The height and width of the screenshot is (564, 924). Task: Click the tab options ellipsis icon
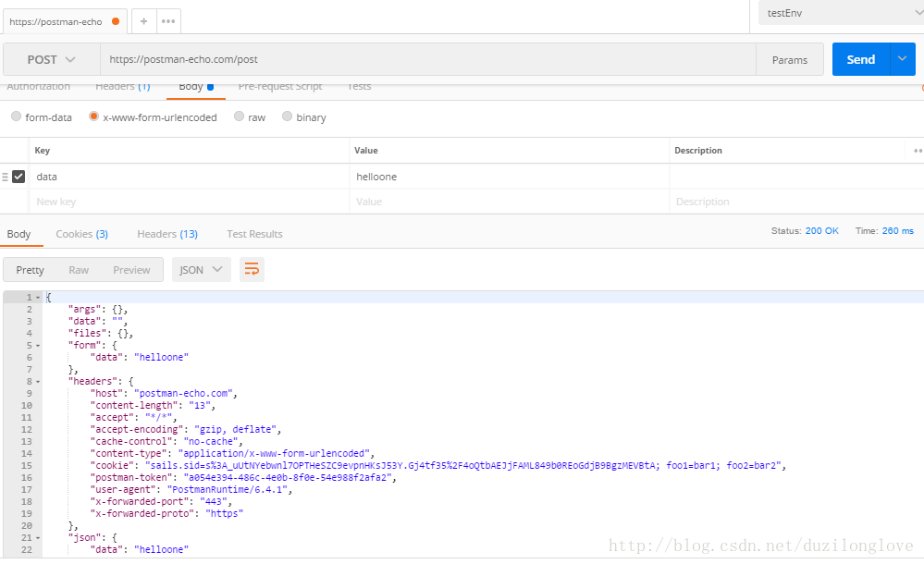coord(167,20)
